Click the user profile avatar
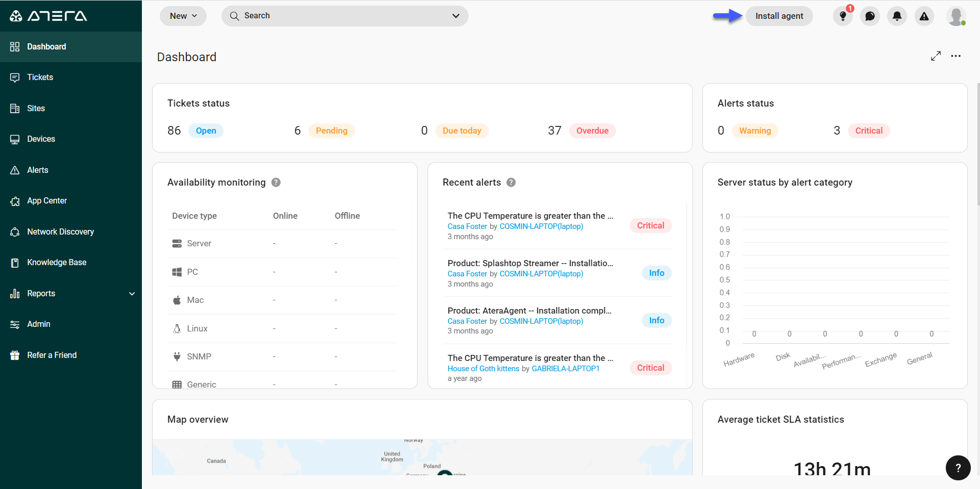980x489 pixels. click(955, 16)
